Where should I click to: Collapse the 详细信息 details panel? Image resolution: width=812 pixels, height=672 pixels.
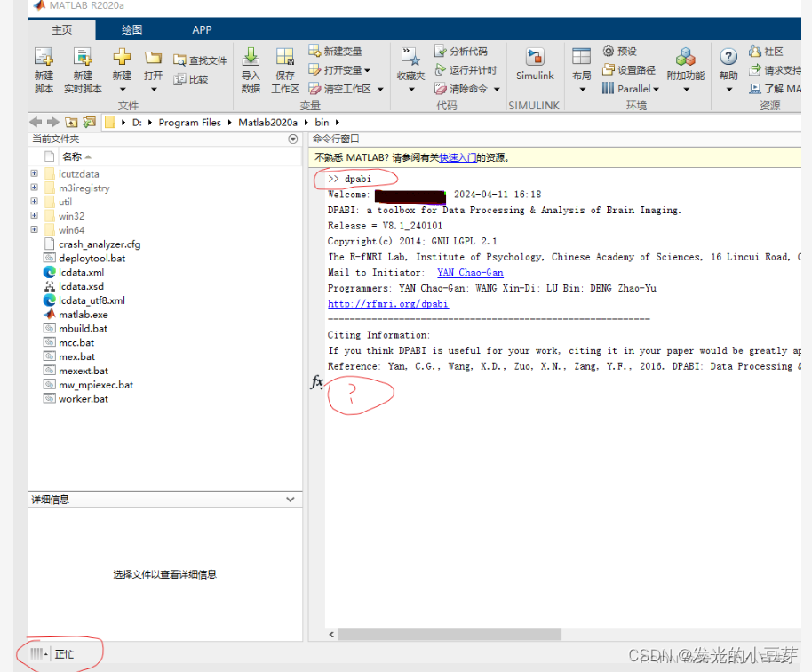[x=291, y=499]
